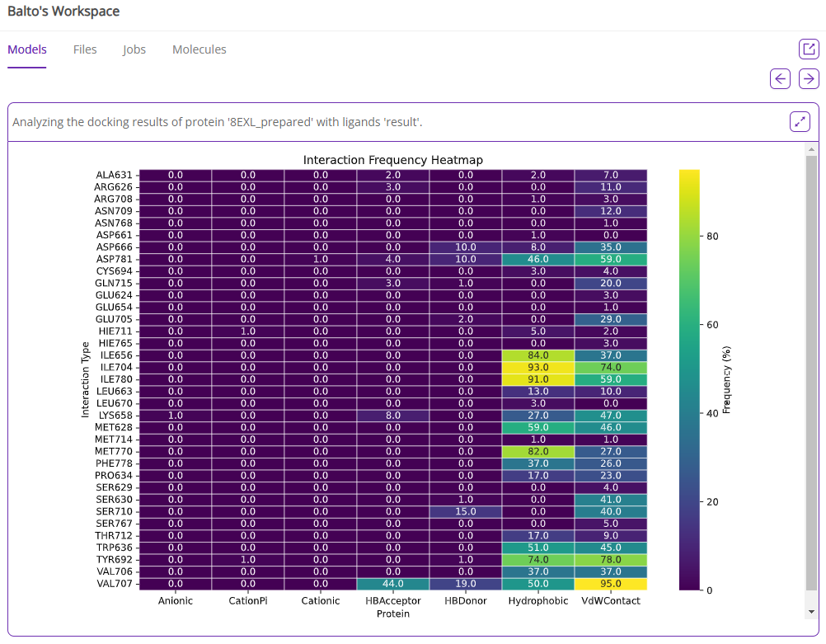Click the SER710 HBDonor cell showing 15.0
826x644 pixels.
tap(465, 511)
